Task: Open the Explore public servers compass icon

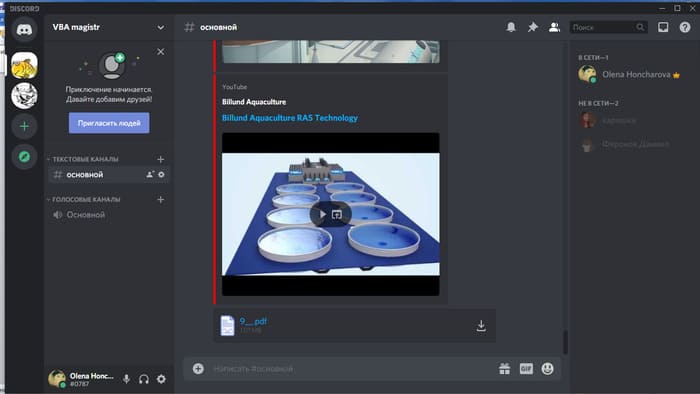Action: [24, 157]
